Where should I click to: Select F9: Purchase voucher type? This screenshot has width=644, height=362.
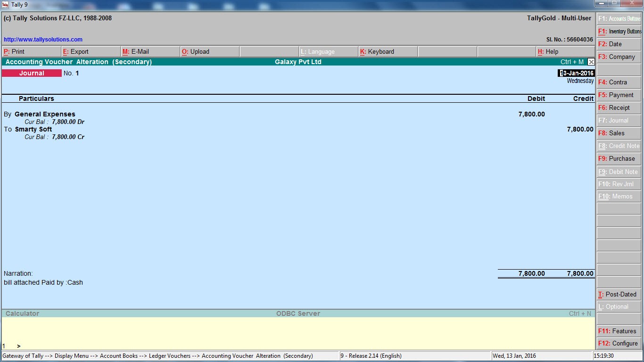pos(619,159)
